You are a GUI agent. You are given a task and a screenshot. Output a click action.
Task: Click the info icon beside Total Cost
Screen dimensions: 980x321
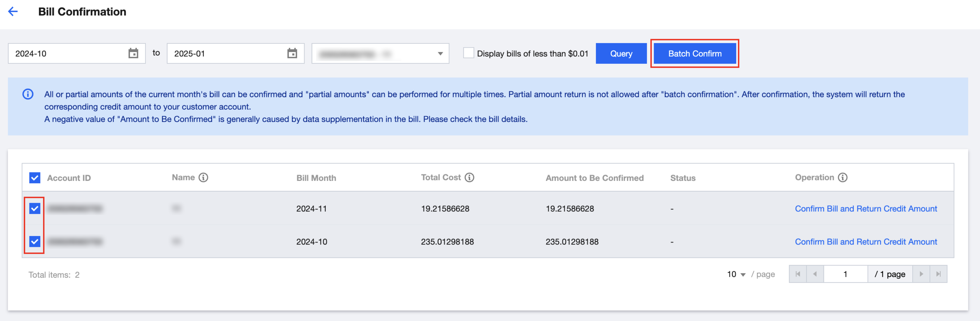coord(469,178)
